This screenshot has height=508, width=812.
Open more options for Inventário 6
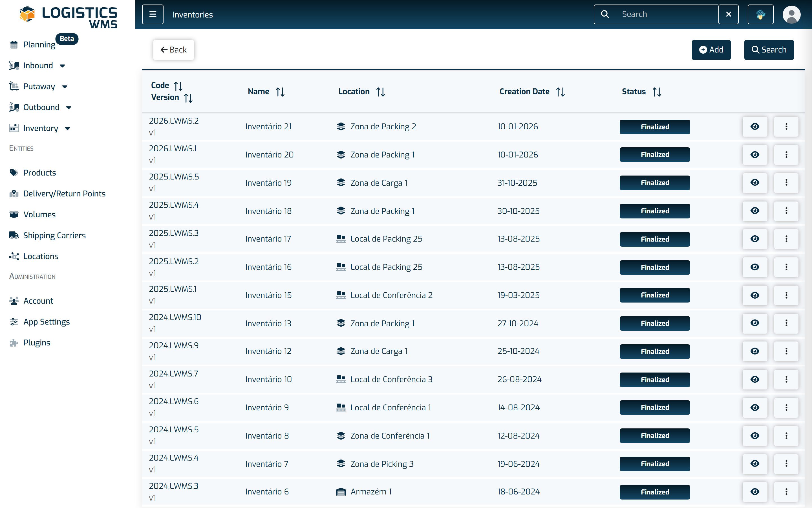786,492
